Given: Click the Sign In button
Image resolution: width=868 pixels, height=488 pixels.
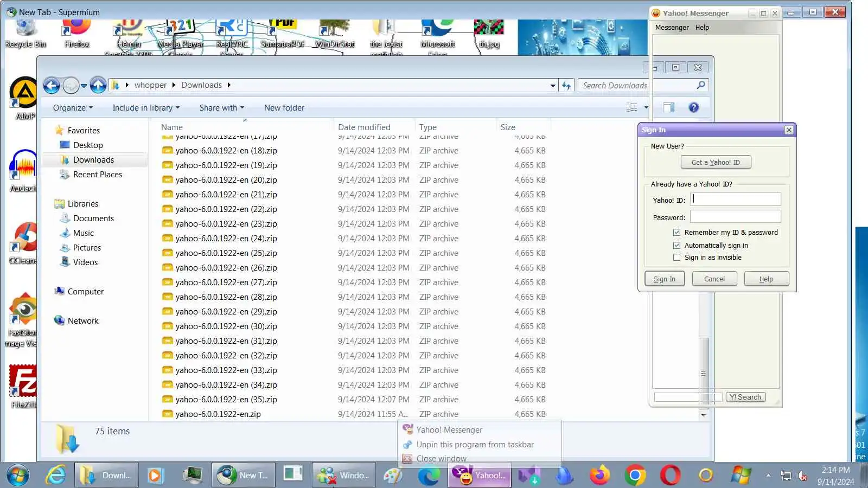Looking at the screenshot, I should pyautogui.click(x=665, y=279).
